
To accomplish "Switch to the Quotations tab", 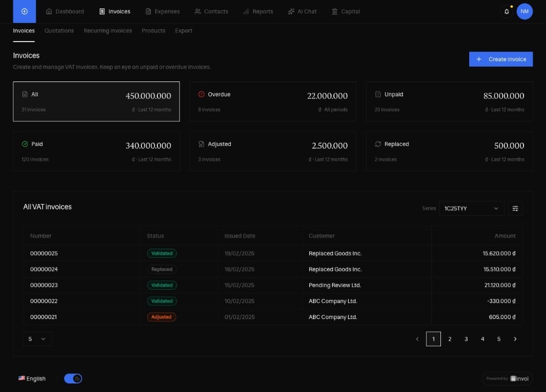I will [x=59, y=30].
